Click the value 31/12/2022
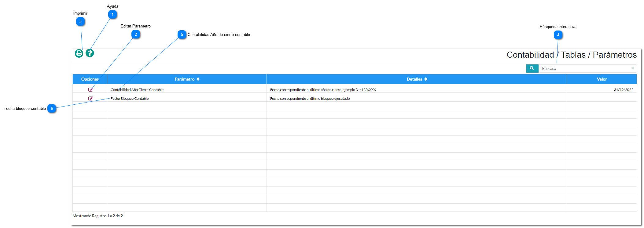This screenshot has width=644, height=228. (624, 90)
